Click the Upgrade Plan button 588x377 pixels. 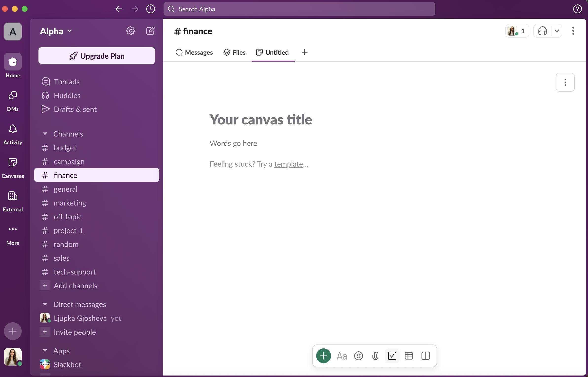point(97,56)
